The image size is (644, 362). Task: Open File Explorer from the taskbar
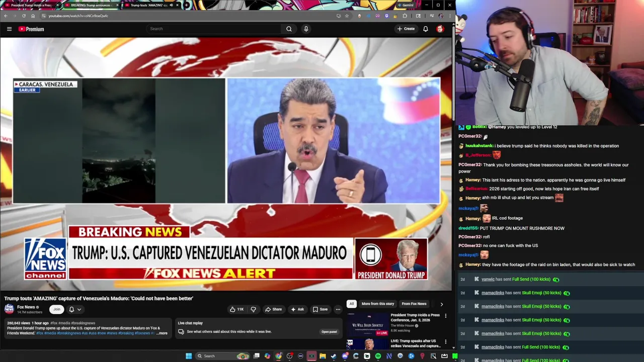(x=323, y=356)
